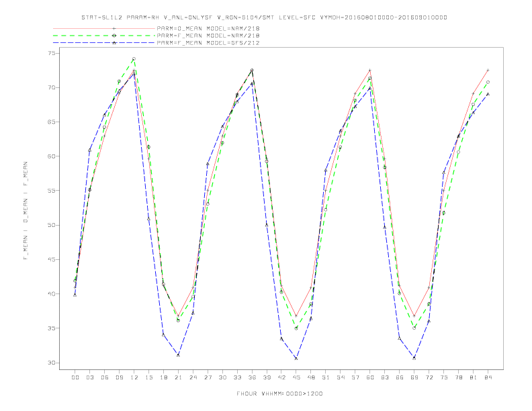
Task: Click y-axis label 45
Action: (x=51, y=259)
